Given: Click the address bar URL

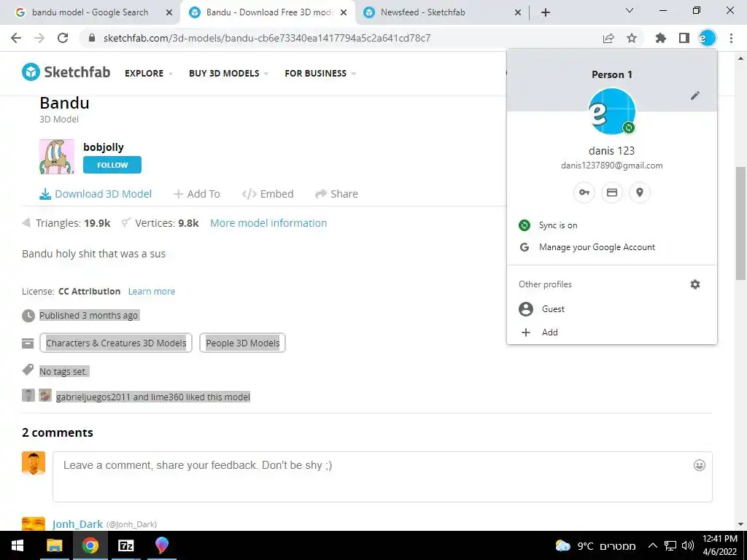Looking at the screenshot, I should [x=267, y=38].
